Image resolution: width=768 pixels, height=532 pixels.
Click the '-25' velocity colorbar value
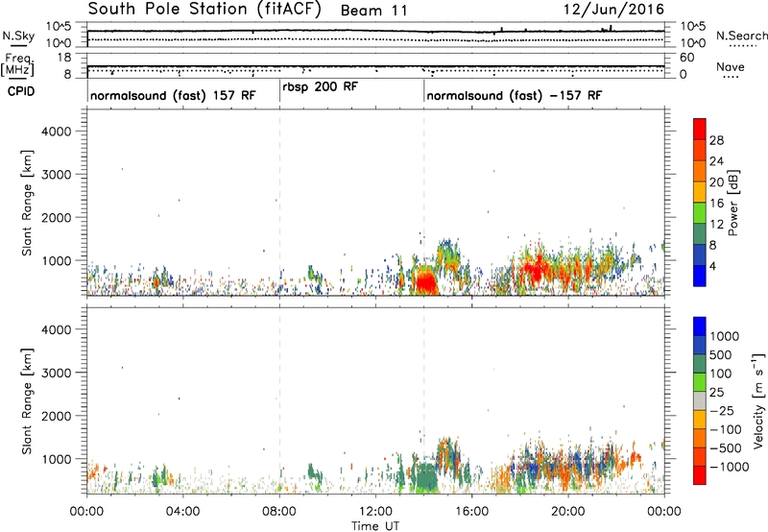pos(722,411)
